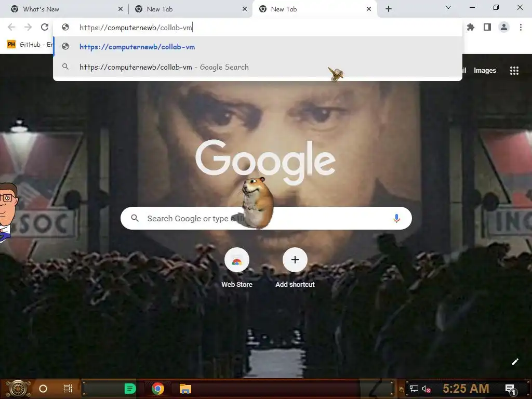532x399 pixels.
Task: Open the Extensions puzzle icon
Action: pyautogui.click(x=471, y=27)
